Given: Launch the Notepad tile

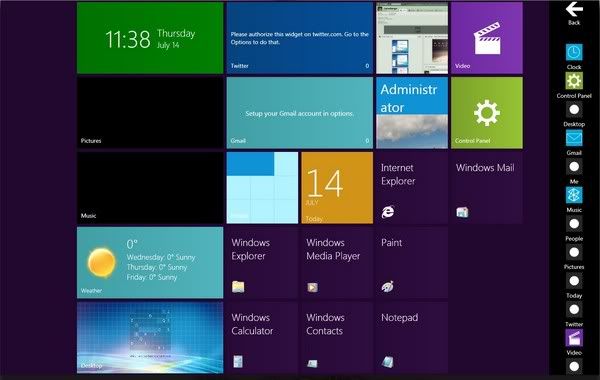Looking at the screenshot, I should tap(412, 338).
